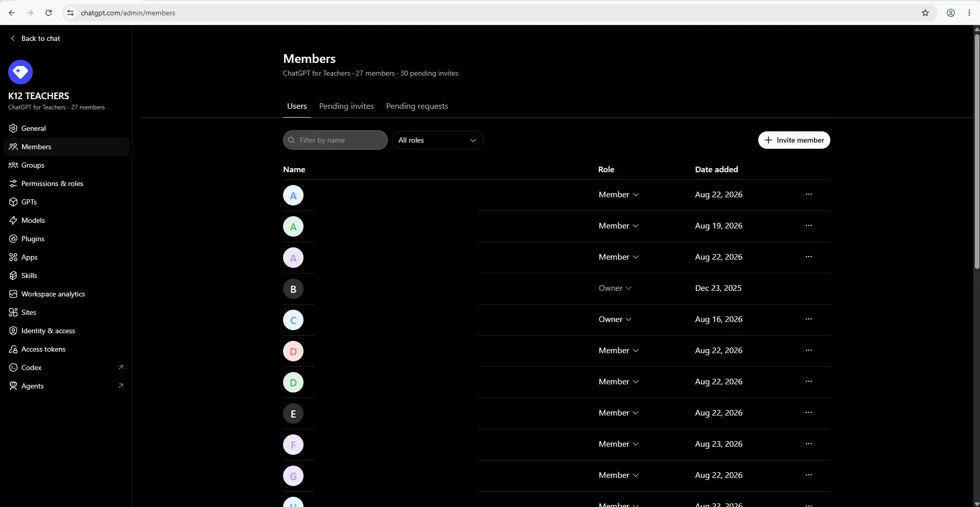The height and width of the screenshot is (507, 980).
Task: Click the E member avatar
Action: tap(293, 413)
